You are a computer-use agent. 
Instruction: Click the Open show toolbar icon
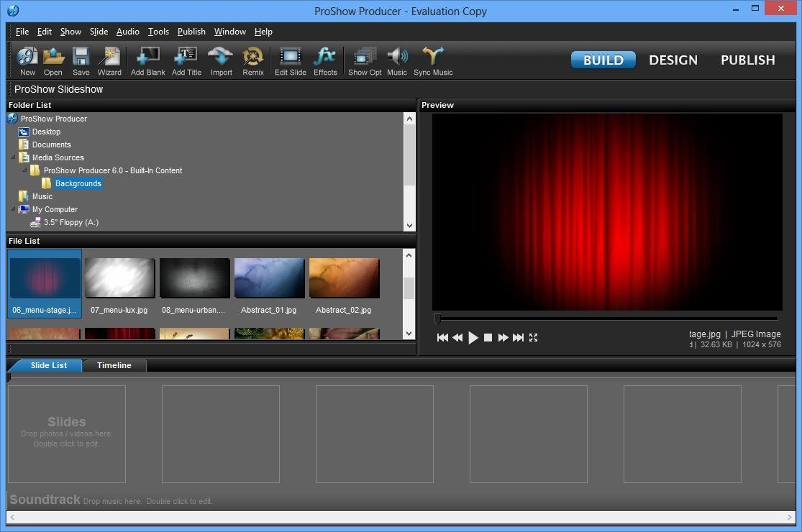click(53, 61)
